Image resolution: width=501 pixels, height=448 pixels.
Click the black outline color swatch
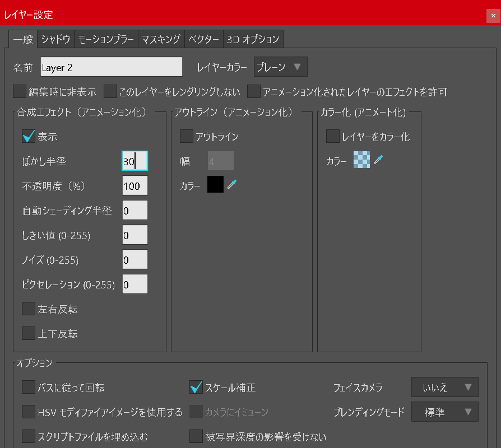(215, 185)
